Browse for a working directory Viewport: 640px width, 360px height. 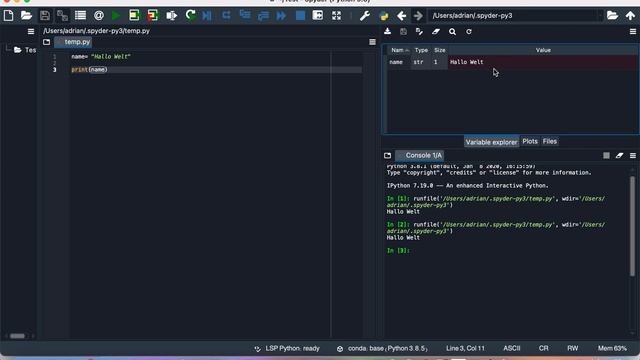612,16
